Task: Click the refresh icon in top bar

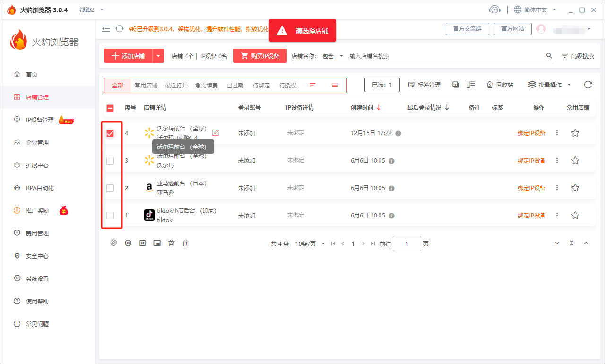Action: (120, 29)
